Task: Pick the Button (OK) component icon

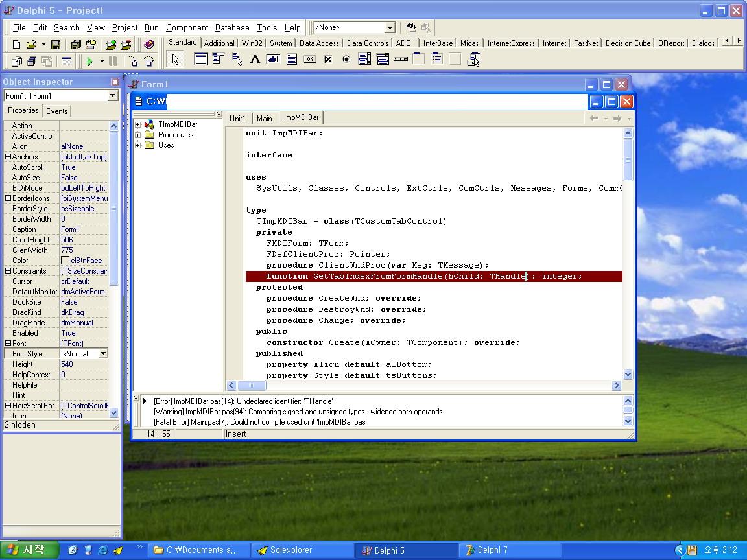Action: coord(310,60)
